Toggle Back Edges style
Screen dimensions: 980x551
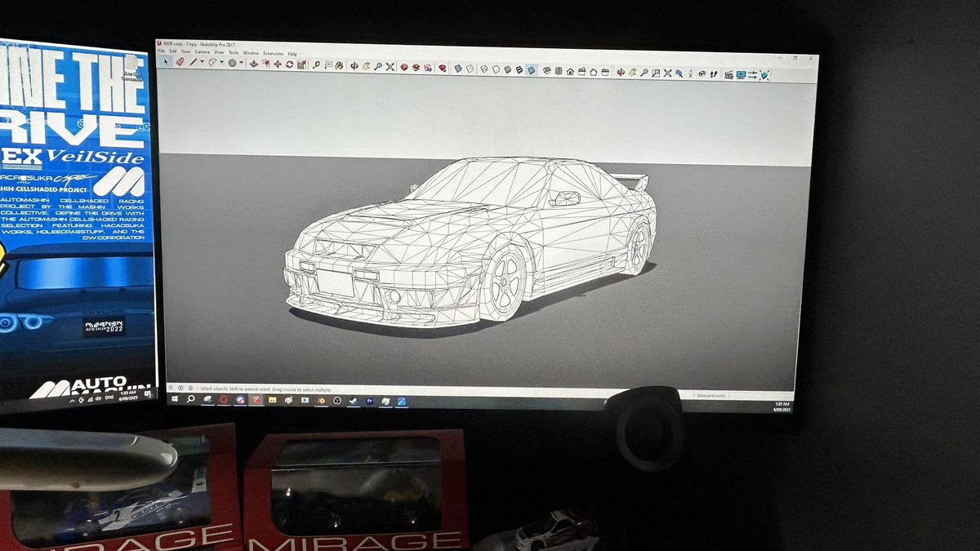(470, 68)
